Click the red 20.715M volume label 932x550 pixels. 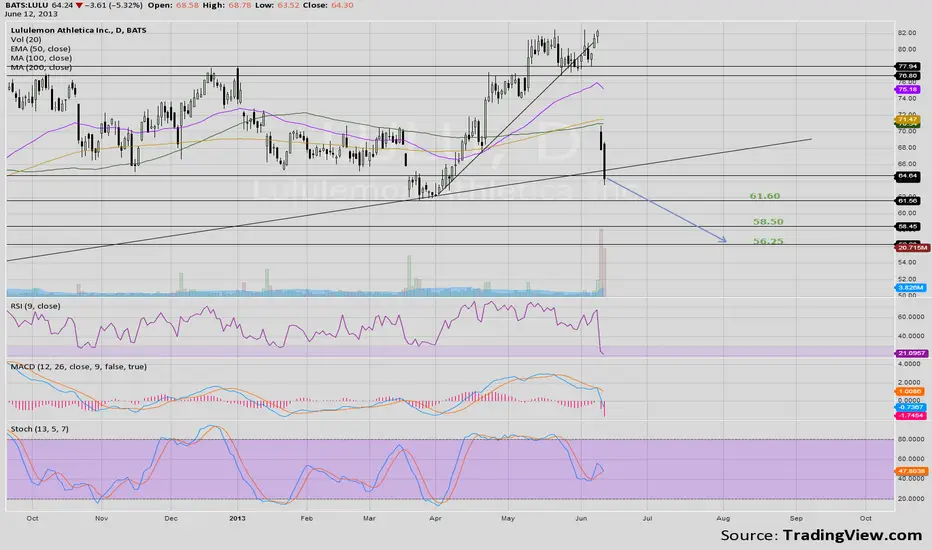(x=912, y=247)
